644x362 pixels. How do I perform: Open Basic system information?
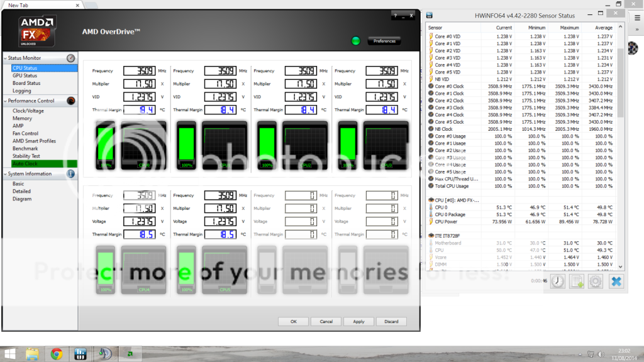tap(18, 184)
